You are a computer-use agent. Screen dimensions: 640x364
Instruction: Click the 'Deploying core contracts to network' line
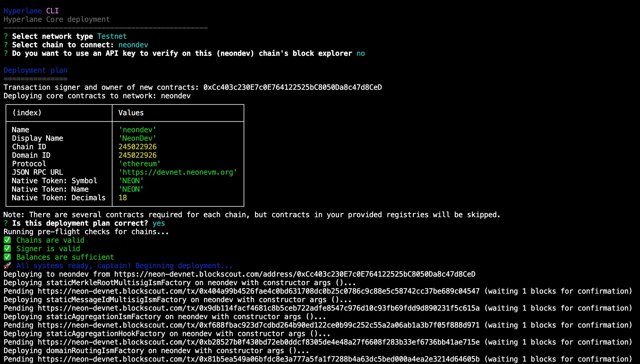click(x=97, y=96)
